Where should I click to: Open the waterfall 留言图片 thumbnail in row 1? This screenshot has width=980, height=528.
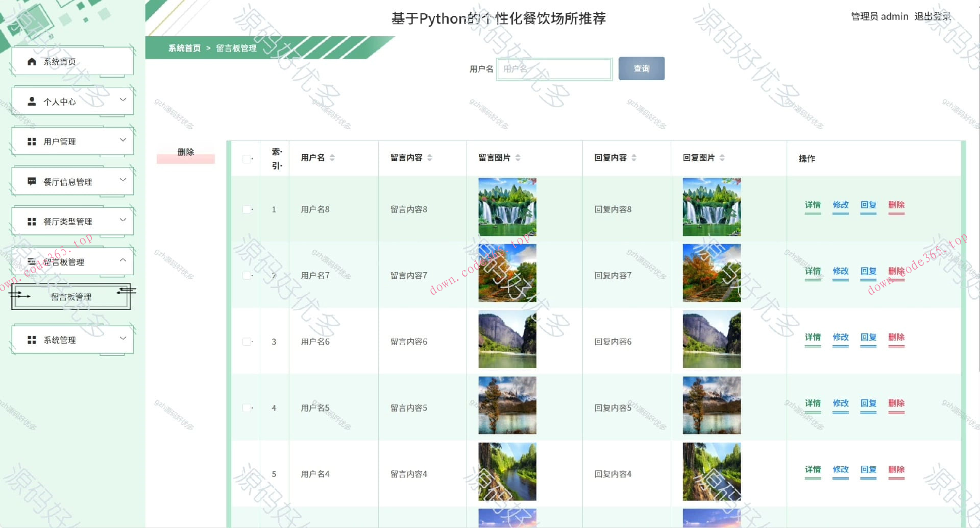tap(507, 207)
